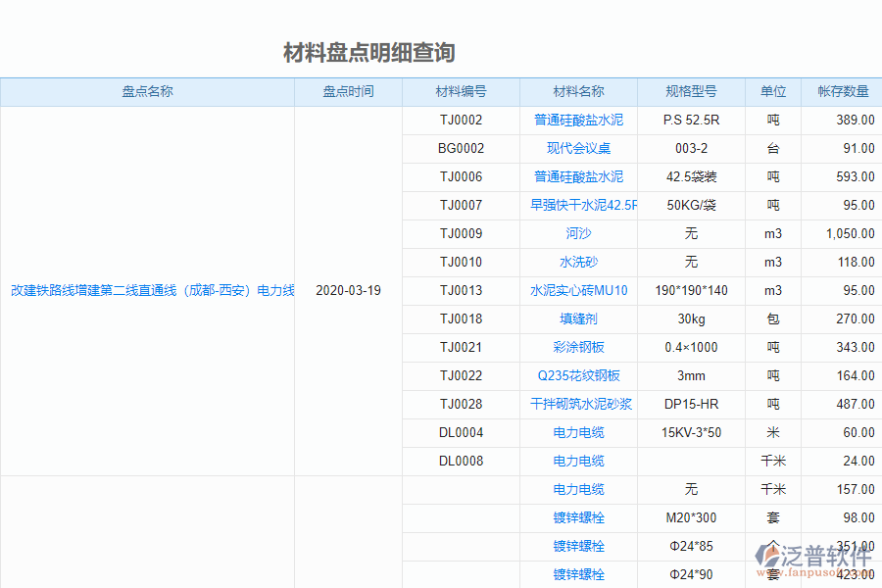Open the 现代会议桌 material detail link
Screen dimensions: 882x588
[x=577, y=149]
